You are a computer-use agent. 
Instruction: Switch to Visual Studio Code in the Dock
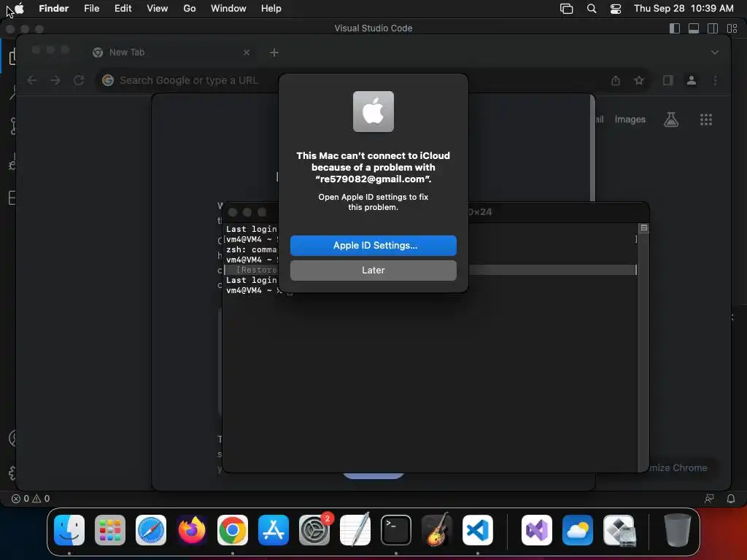click(x=477, y=530)
